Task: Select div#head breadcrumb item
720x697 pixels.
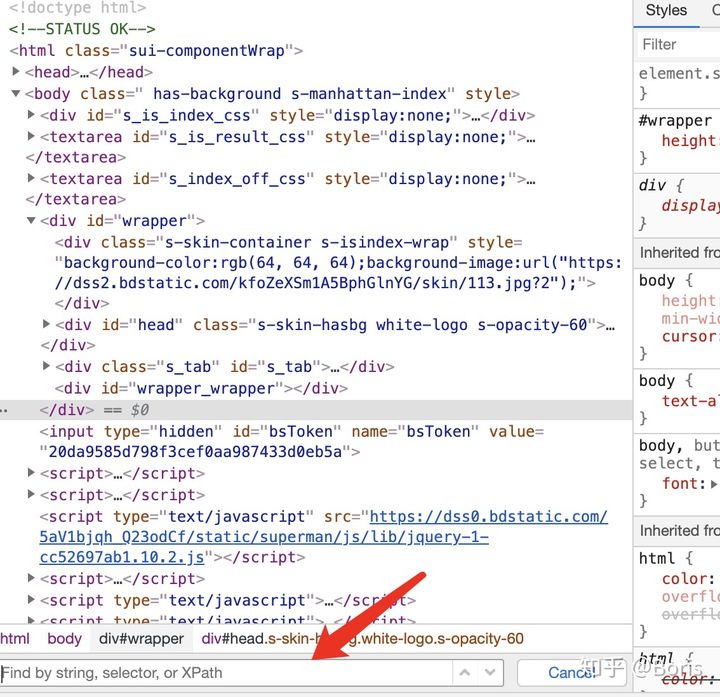Action: pyautogui.click(x=362, y=638)
